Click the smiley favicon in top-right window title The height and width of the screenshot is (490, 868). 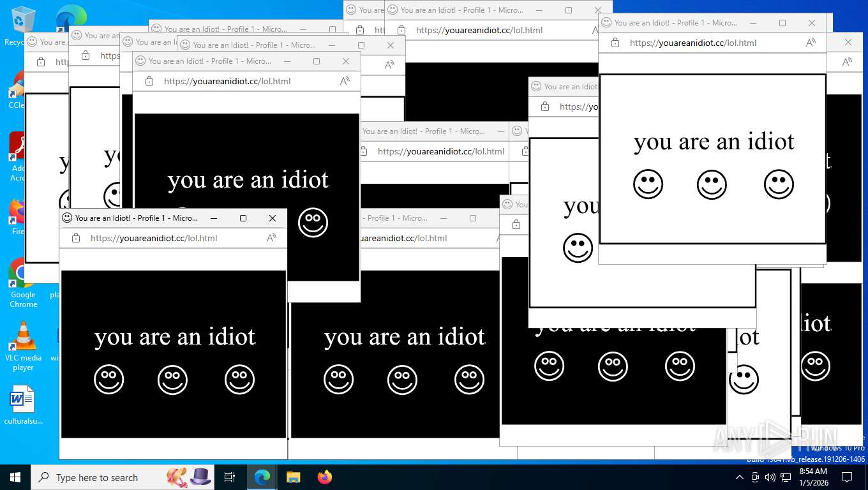[606, 22]
